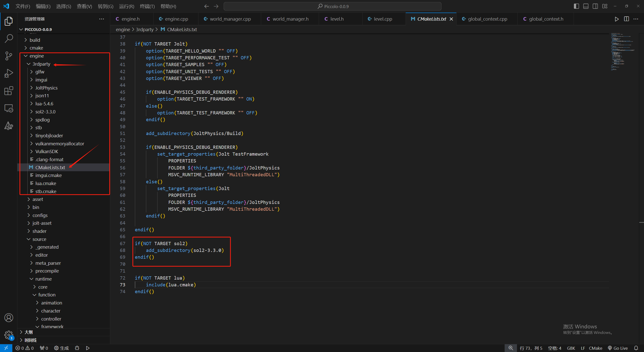Open the Source Control view
Image resolution: width=644 pixels, height=352 pixels.
[9, 56]
